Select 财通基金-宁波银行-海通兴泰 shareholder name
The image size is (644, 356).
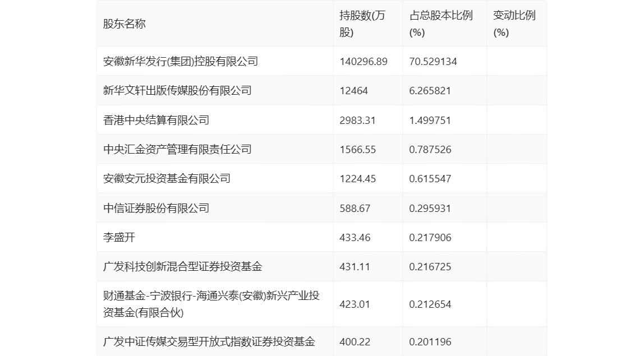[x=211, y=304]
